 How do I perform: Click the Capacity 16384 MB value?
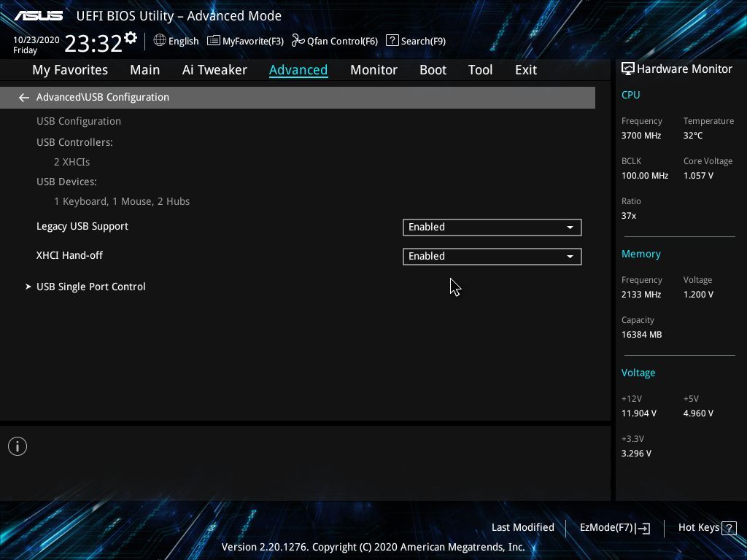641,335
